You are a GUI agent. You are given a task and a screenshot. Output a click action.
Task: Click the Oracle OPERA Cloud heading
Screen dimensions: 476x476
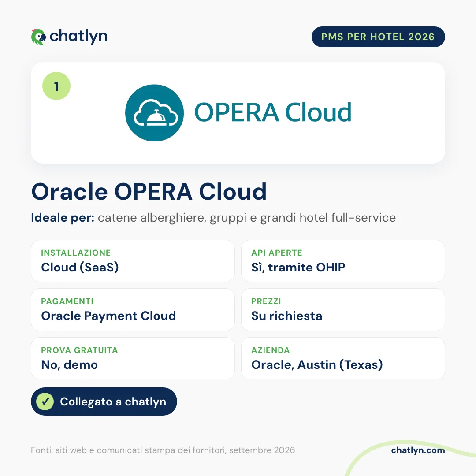[x=149, y=192]
